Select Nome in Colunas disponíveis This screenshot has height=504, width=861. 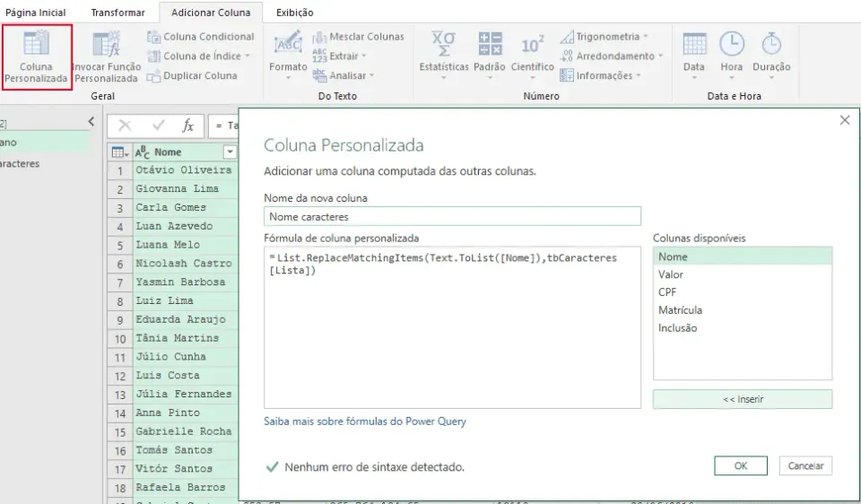pyautogui.click(x=743, y=256)
